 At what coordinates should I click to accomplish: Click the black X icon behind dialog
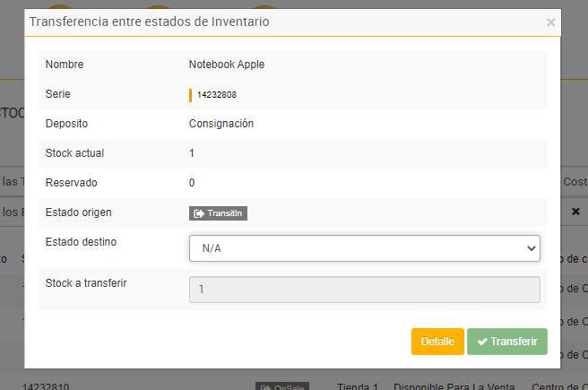(x=575, y=212)
